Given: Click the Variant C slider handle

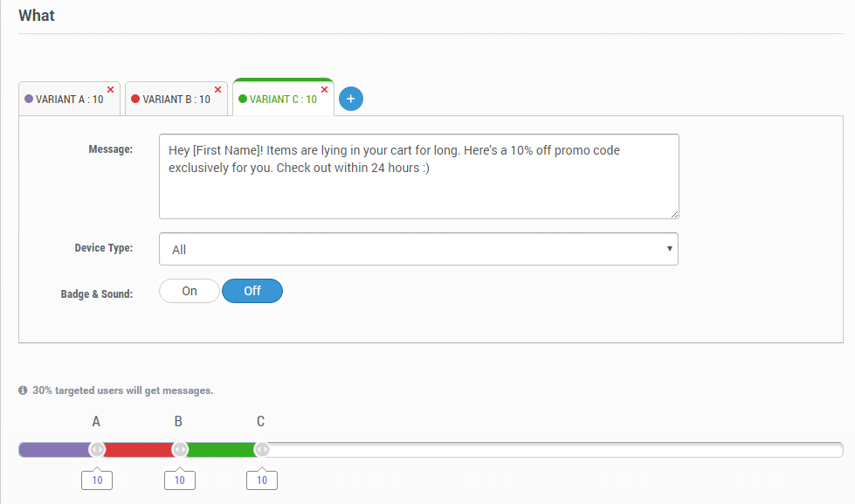Looking at the screenshot, I should click(x=261, y=450).
